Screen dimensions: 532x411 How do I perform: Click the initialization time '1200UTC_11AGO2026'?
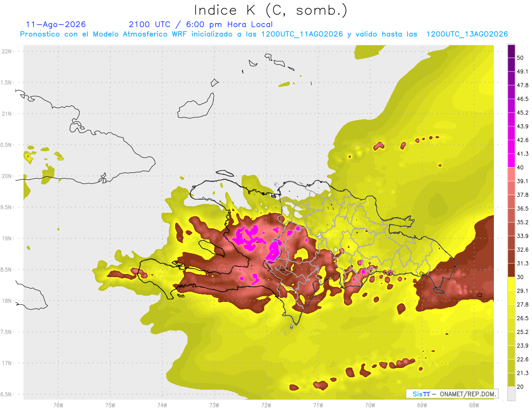pos(302,34)
